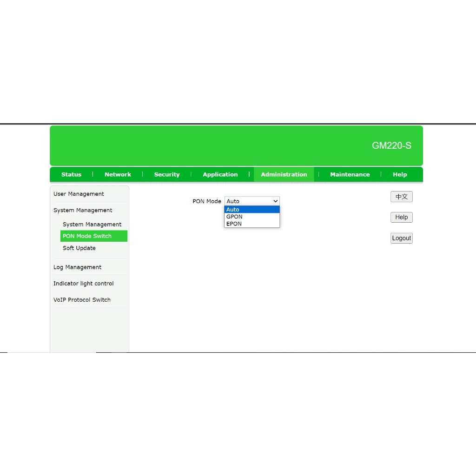
Task: Open User Management in sidebar
Action: pos(79,194)
